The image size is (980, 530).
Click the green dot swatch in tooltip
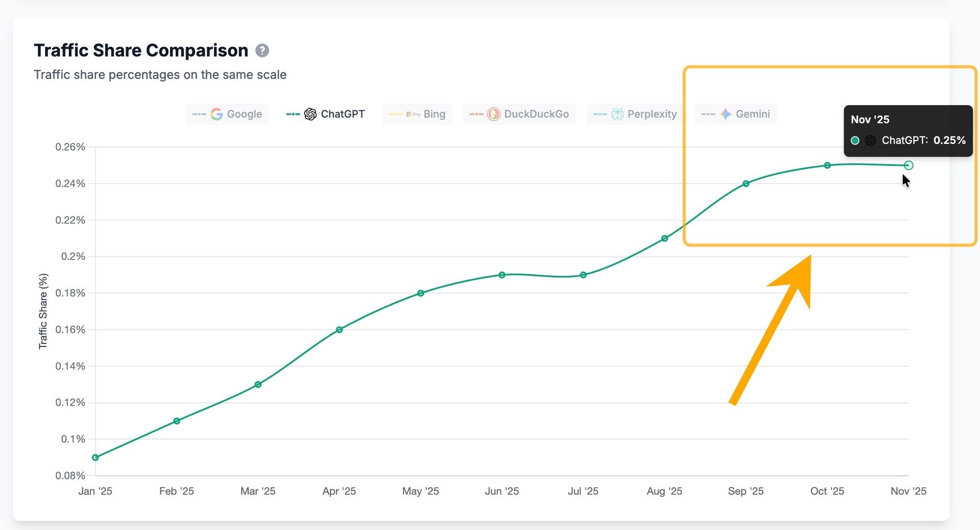[x=855, y=140]
